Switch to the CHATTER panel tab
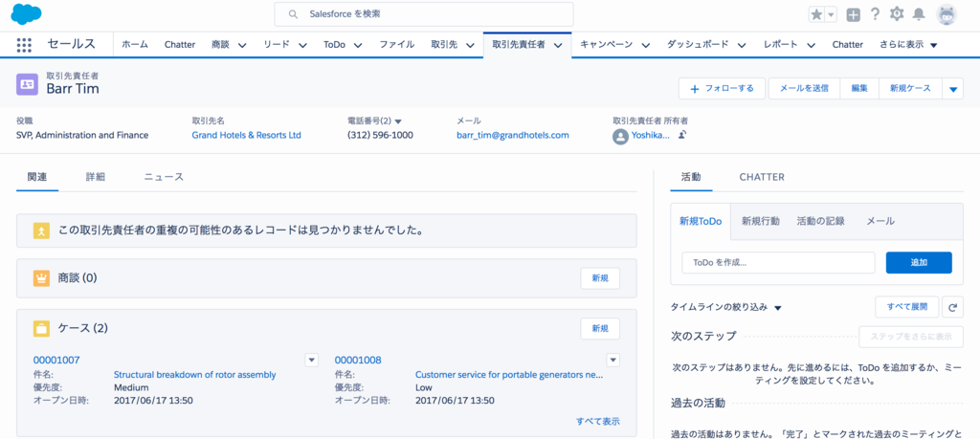The image size is (980, 439). [762, 177]
